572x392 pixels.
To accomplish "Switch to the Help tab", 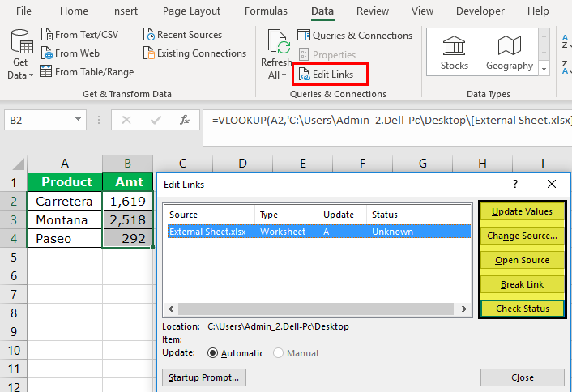I will point(538,11).
